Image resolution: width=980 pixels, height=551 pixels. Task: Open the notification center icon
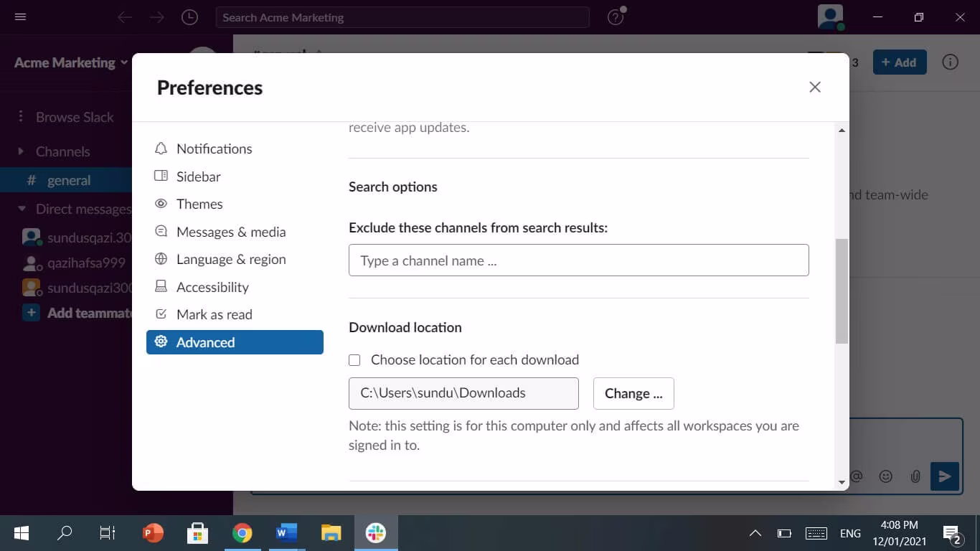(952, 534)
